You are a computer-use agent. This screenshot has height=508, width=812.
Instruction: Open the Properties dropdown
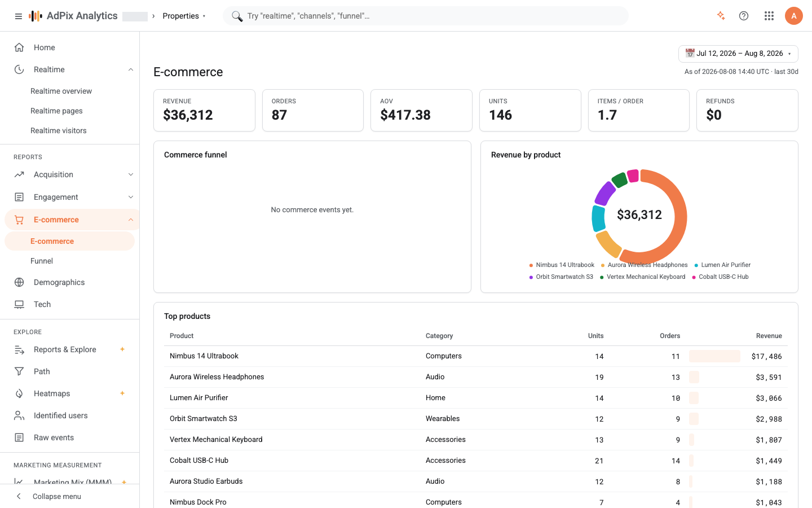coord(184,16)
